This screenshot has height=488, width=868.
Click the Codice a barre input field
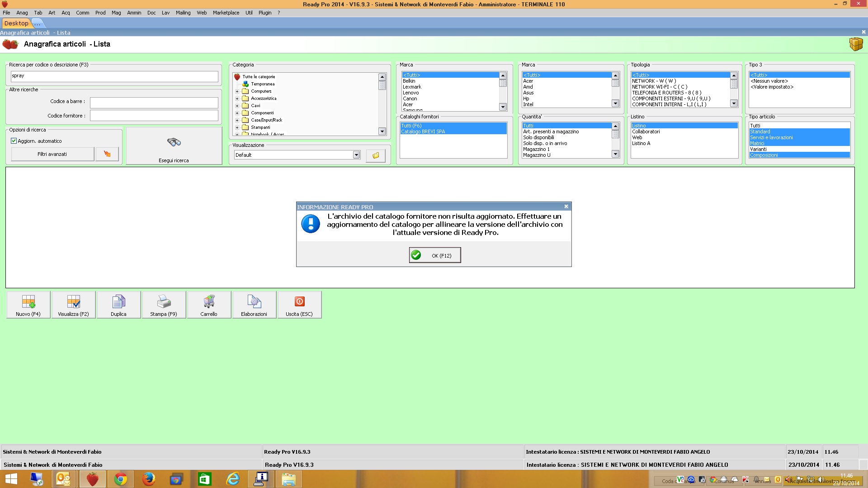coord(154,103)
